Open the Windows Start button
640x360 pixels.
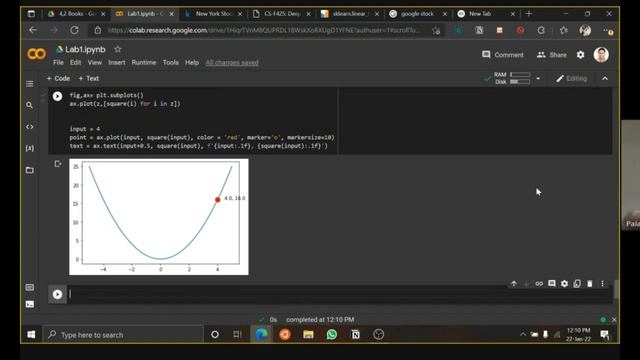point(31,335)
